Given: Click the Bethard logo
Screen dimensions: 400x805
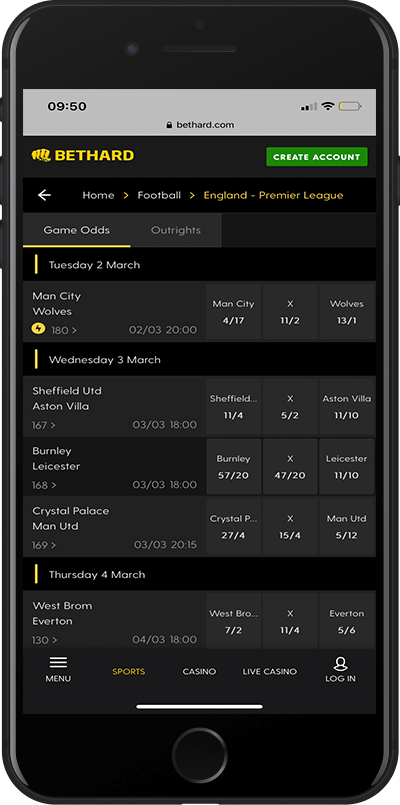Looking at the screenshot, I should point(83,156).
